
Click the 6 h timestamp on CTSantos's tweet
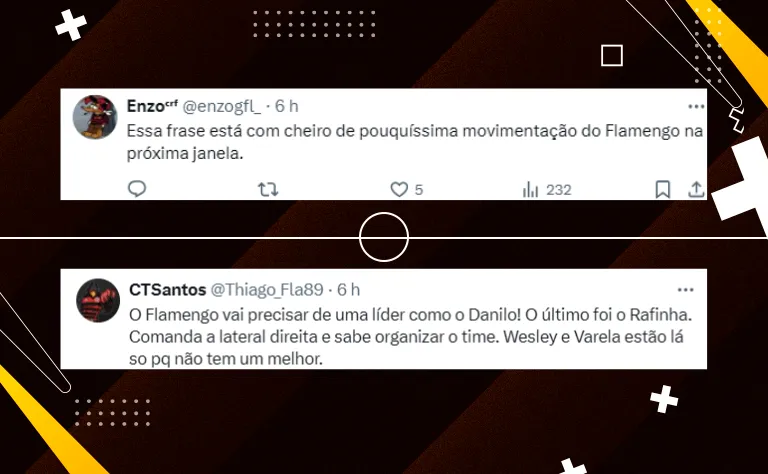click(348, 290)
